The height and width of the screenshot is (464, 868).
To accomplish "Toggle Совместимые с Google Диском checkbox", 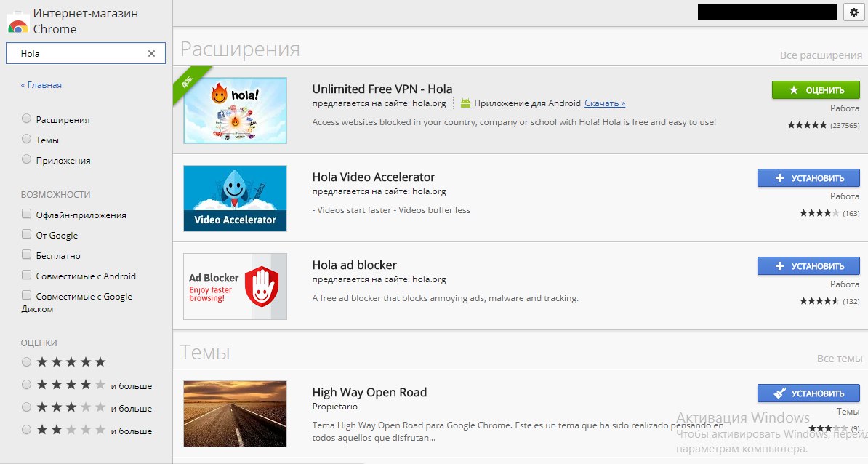I will coord(26,295).
